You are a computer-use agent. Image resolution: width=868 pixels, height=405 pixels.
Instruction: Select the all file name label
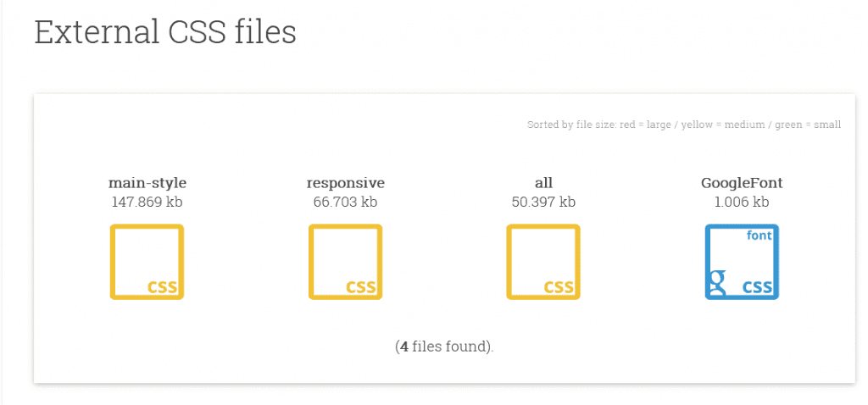click(x=543, y=183)
